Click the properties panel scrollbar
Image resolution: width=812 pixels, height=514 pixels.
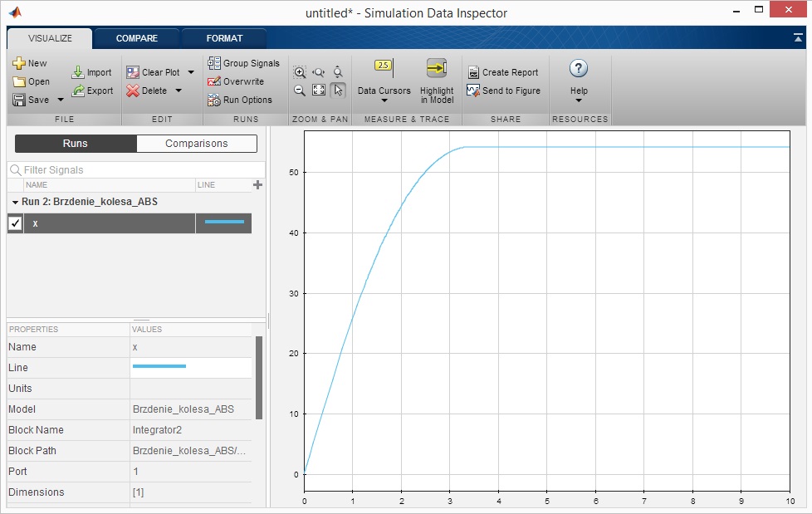[259, 377]
